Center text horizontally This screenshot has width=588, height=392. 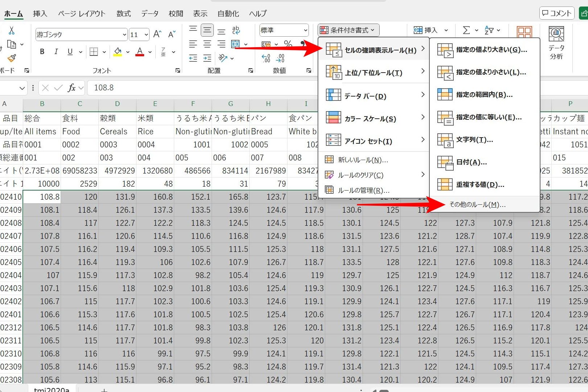[x=207, y=44]
